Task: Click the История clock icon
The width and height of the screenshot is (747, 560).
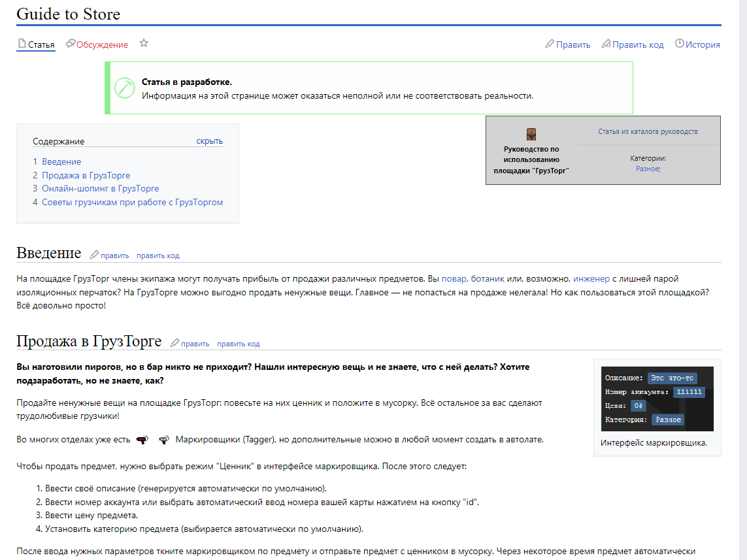Action: click(679, 44)
